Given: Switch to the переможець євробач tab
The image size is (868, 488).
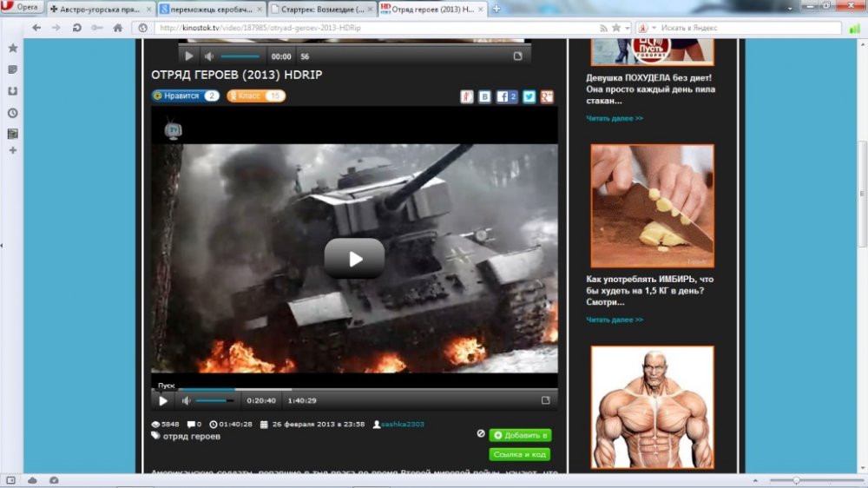Looking at the screenshot, I should [211, 9].
